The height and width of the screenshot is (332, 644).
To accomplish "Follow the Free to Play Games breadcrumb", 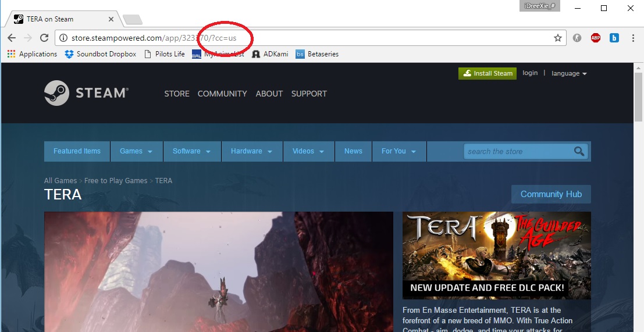I will coord(116,181).
